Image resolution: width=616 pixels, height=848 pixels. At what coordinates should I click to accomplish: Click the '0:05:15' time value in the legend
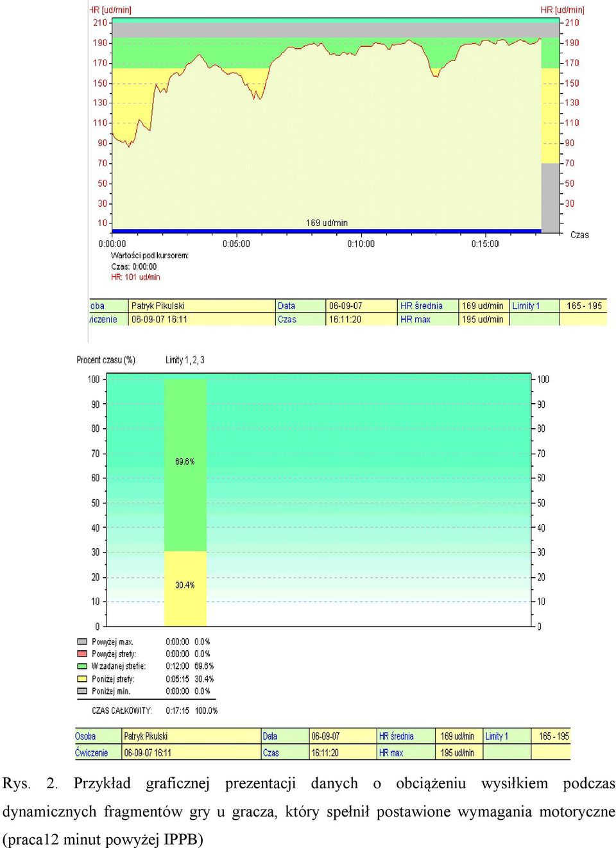[x=177, y=679]
